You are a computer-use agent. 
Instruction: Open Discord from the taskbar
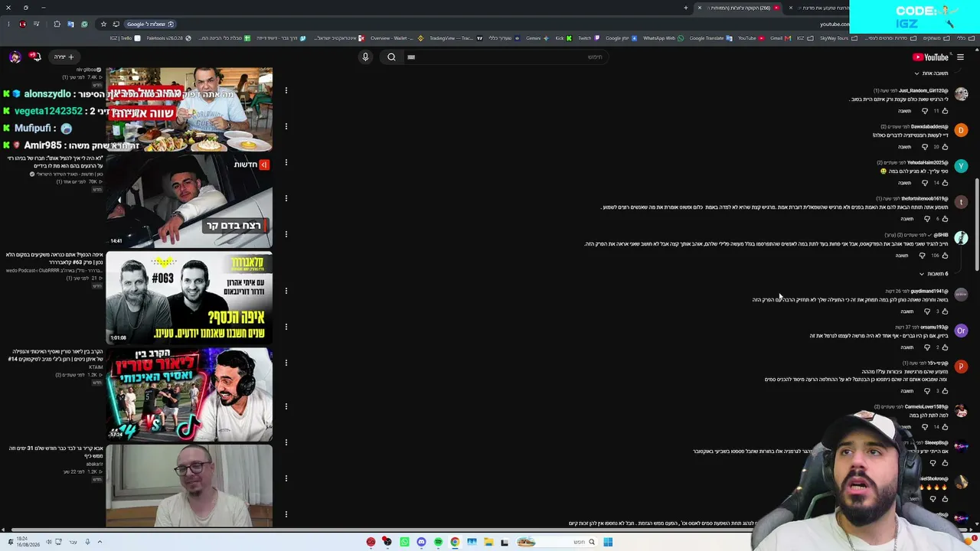click(421, 542)
